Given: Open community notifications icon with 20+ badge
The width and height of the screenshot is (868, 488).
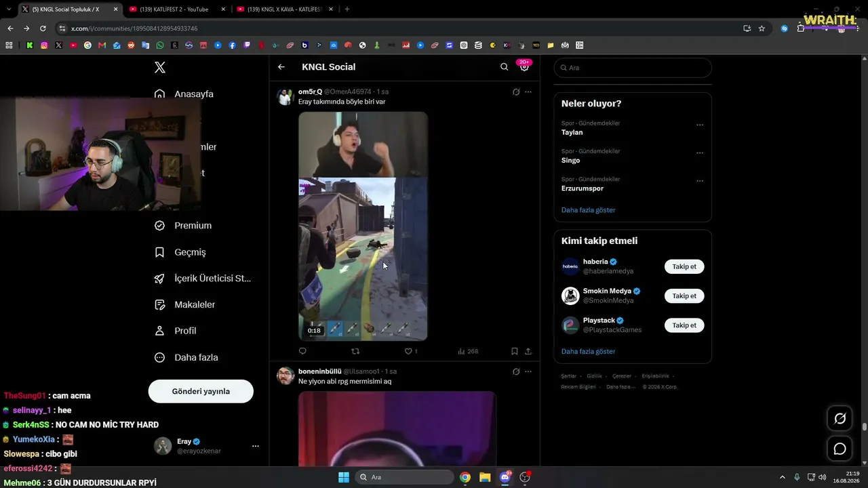Looking at the screenshot, I should 524,66.
